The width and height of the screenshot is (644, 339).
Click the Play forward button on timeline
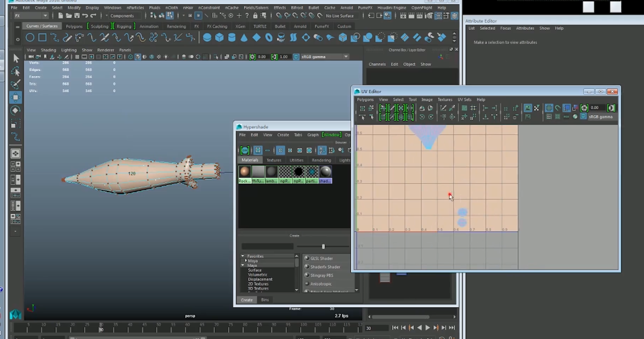pyautogui.click(x=427, y=328)
